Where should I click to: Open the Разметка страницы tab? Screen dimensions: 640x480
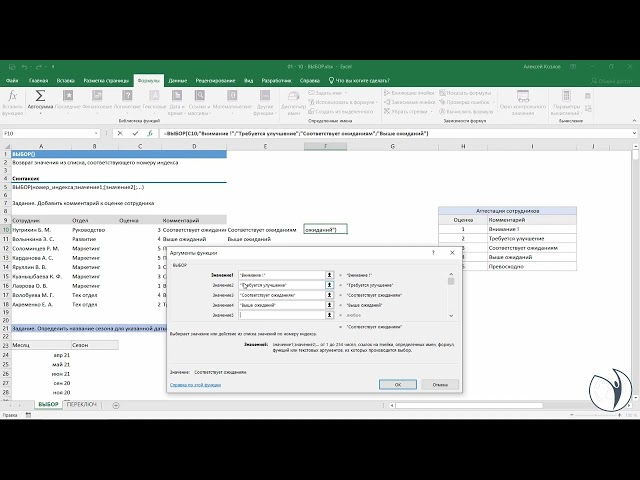click(106, 81)
